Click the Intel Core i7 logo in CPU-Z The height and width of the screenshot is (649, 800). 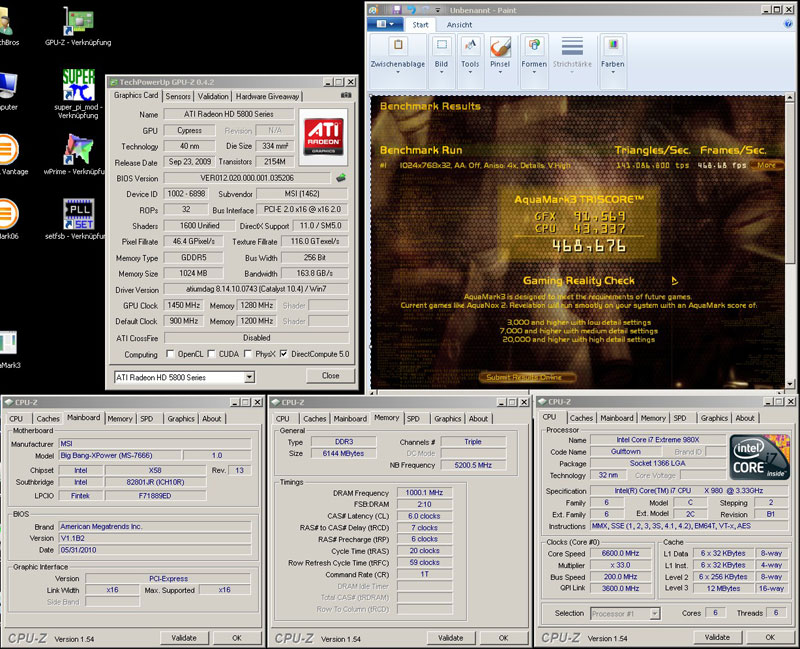coord(759,457)
